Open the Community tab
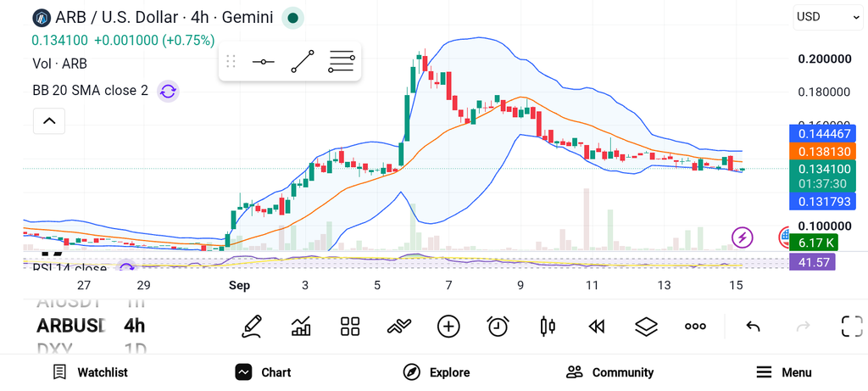This screenshot has width=868, height=391. 610,372
